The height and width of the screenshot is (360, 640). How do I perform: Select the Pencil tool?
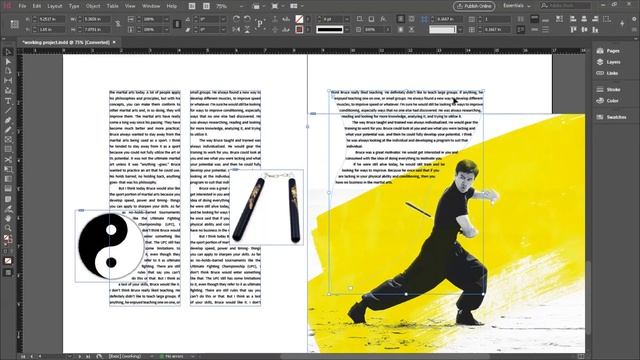click(8, 130)
